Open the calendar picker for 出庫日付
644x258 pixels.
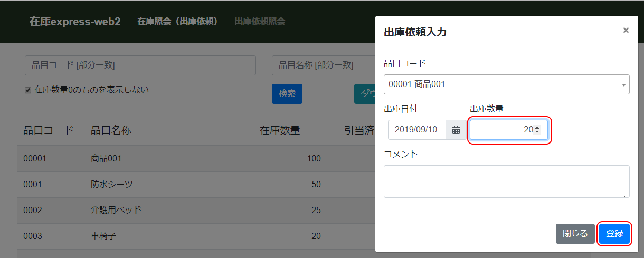(x=456, y=130)
